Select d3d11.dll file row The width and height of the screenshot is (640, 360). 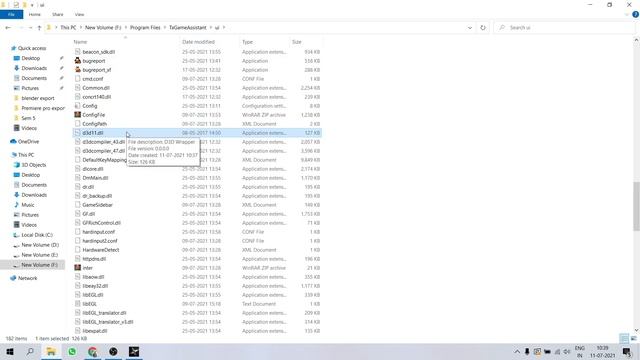point(198,133)
